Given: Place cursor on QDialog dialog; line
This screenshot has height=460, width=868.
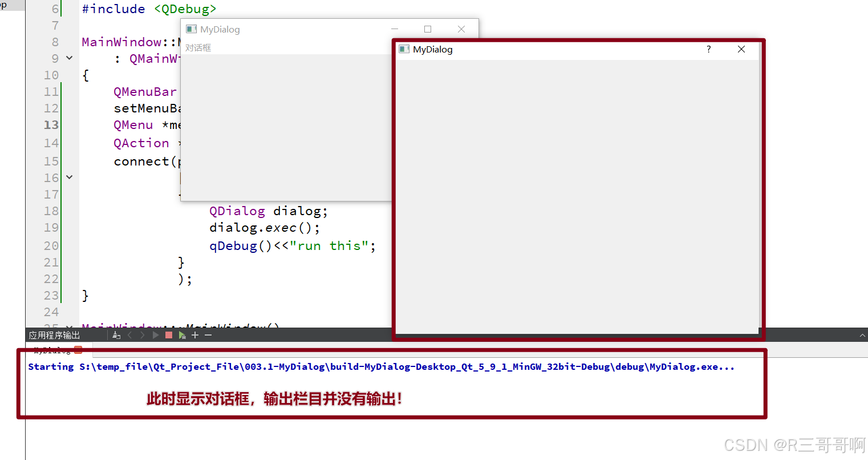Looking at the screenshot, I should click(269, 211).
